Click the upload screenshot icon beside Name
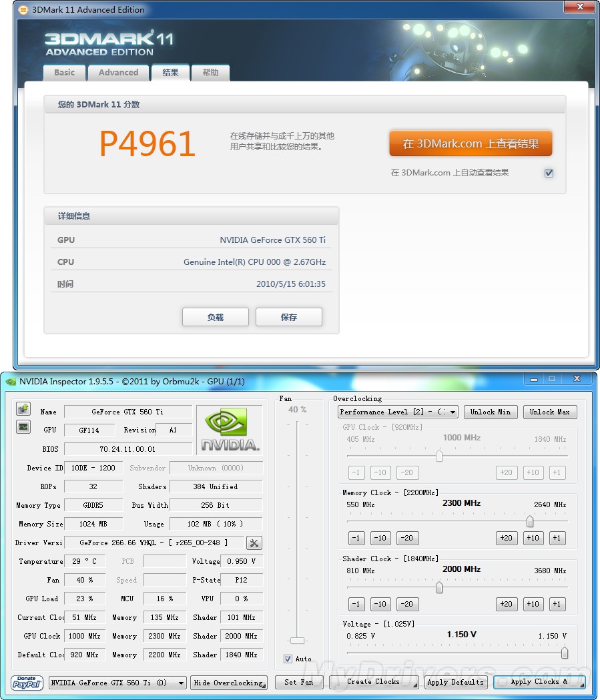 (x=23, y=409)
